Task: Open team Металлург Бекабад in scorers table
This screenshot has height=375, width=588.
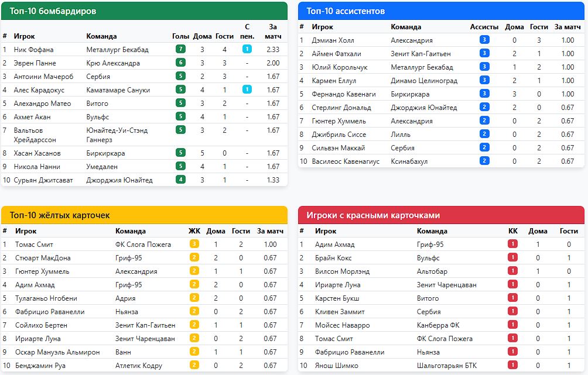Action: pos(117,50)
